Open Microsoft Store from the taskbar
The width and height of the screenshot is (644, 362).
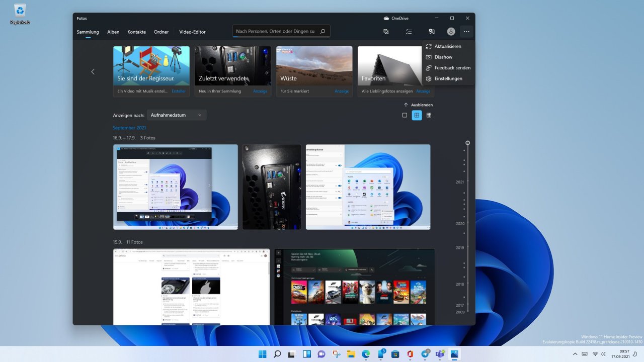click(x=395, y=354)
